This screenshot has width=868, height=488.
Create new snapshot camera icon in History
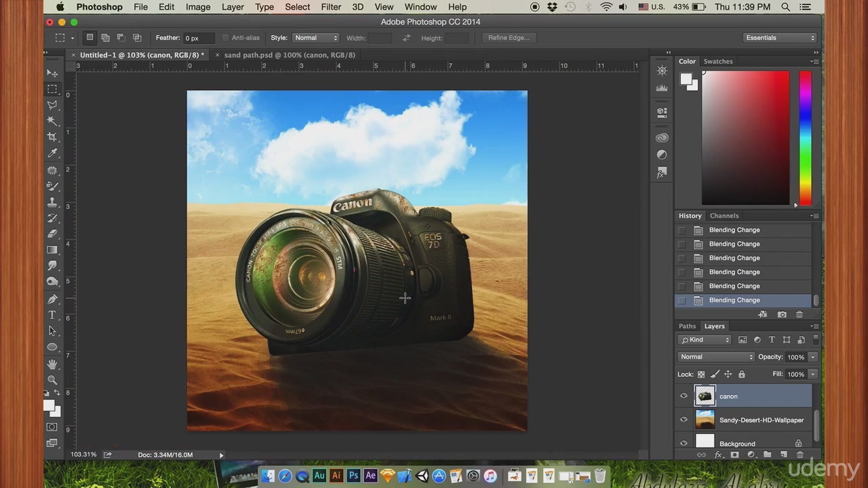782,314
